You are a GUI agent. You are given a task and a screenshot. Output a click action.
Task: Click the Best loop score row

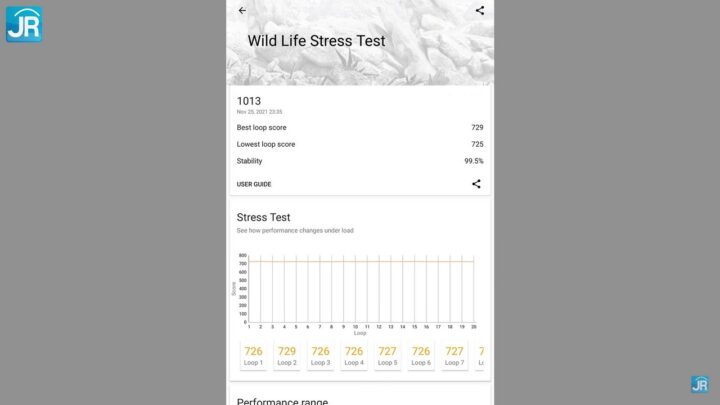tap(360, 127)
